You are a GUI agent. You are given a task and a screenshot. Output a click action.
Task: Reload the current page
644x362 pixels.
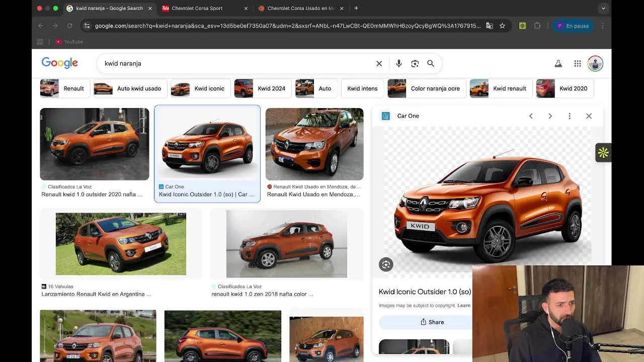click(69, 26)
